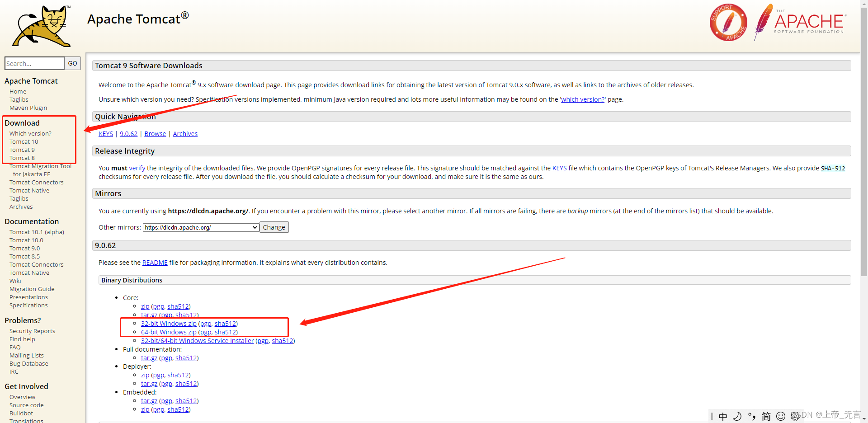Download the Core zip distribution
Viewport: 868px width, 423px height.
click(145, 306)
